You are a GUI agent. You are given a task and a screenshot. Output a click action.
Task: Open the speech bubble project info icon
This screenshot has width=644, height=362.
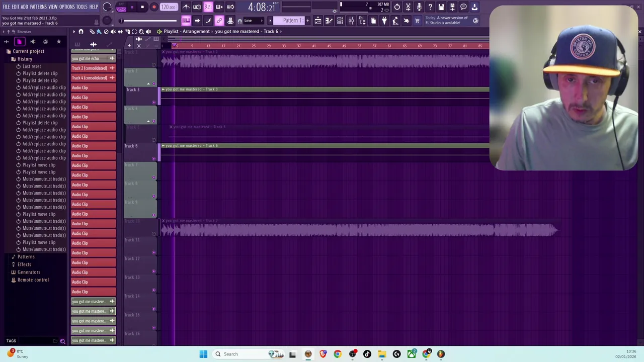pos(463,7)
